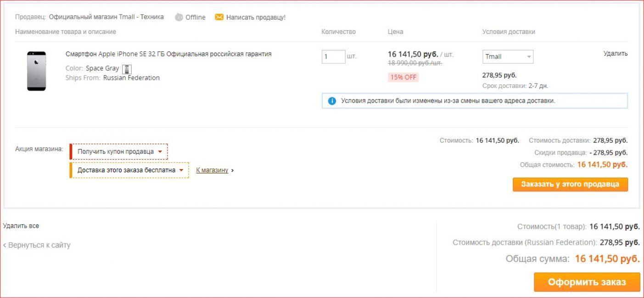Click the 'Оформить заказ' button
The height and width of the screenshot is (298, 644).
[587, 282]
